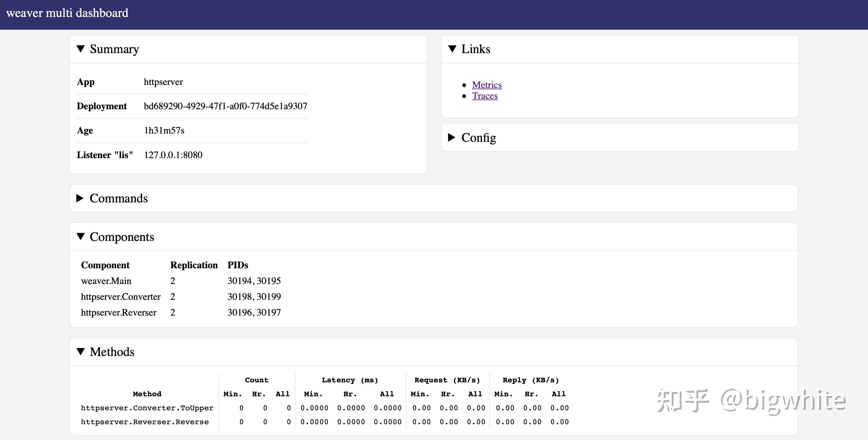The height and width of the screenshot is (440, 868).
Task: Collapse the Methods section triangle
Action: (80, 352)
